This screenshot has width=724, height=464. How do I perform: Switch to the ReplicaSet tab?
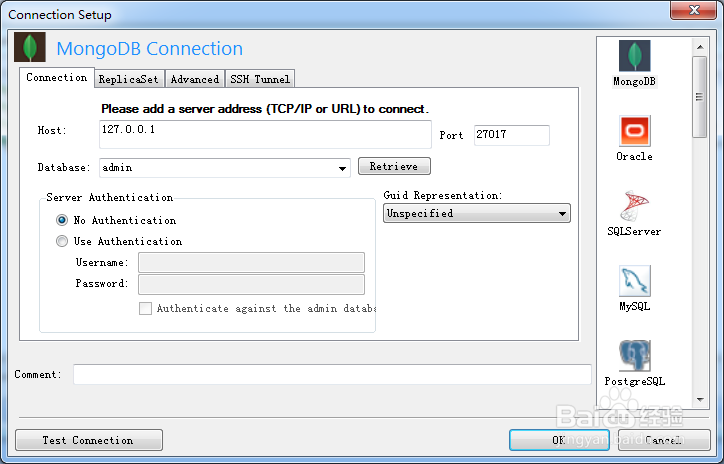[128, 79]
